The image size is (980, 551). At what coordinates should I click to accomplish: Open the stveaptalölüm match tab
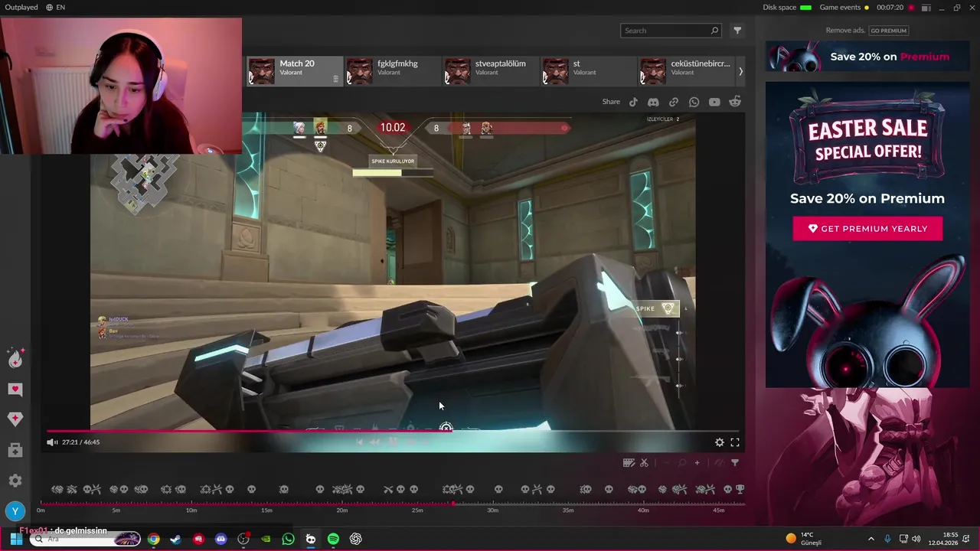pyautogui.click(x=491, y=71)
